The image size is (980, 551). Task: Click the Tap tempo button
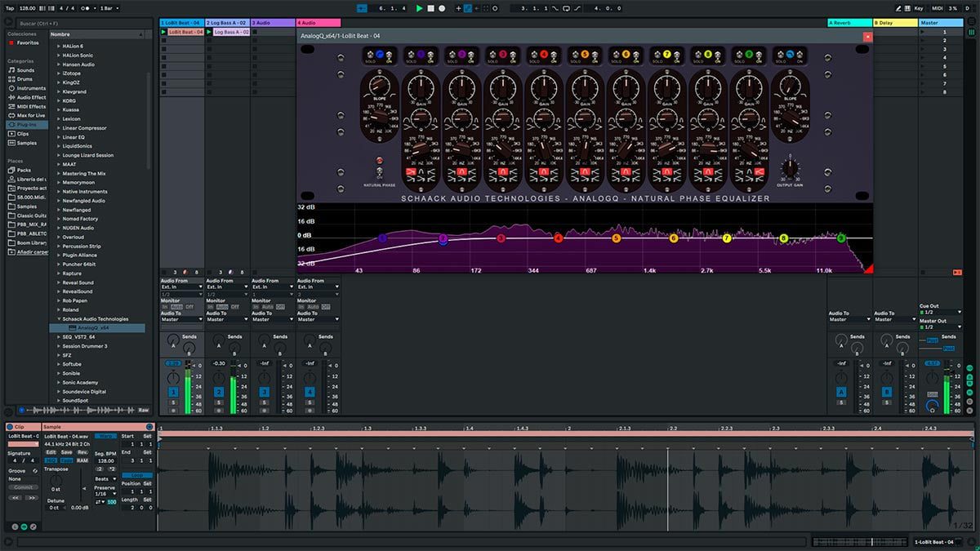pyautogui.click(x=10, y=8)
